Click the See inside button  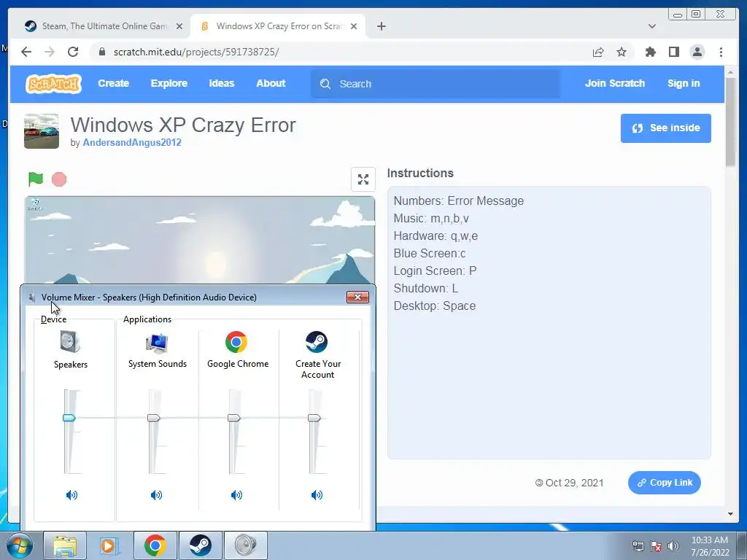pos(665,128)
